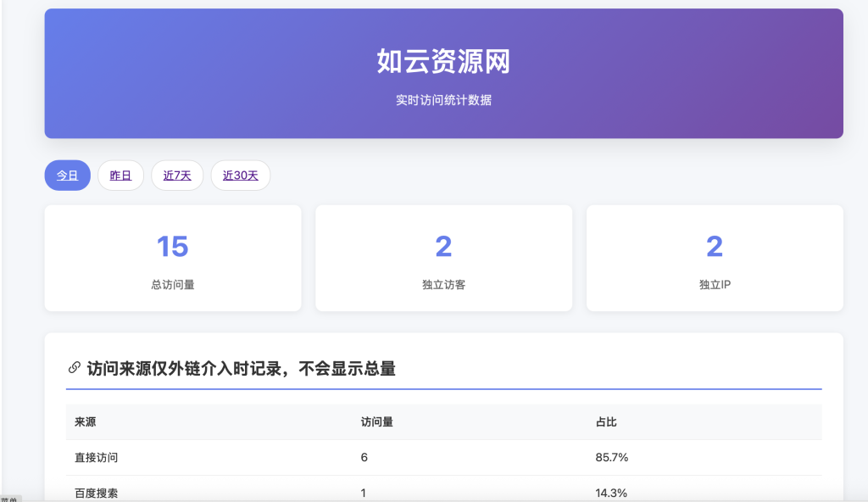This screenshot has height=502, width=868.
Task: Select the 百度搜索 table row
Action: [339, 492]
